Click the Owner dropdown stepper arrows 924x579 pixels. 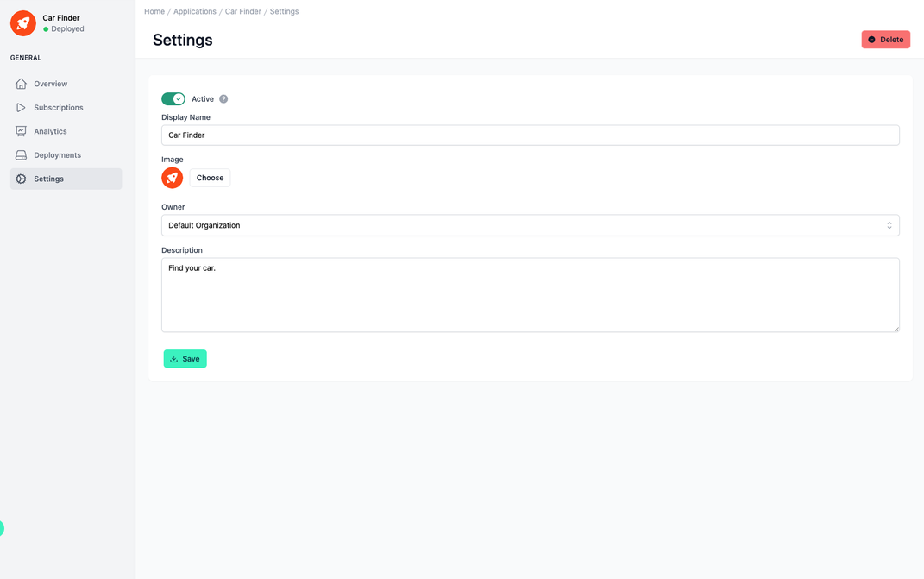point(889,224)
